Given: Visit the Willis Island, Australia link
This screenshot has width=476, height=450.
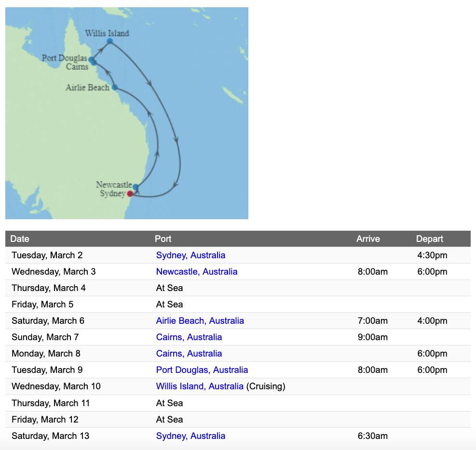Looking at the screenshot, I should pos(200,386).
